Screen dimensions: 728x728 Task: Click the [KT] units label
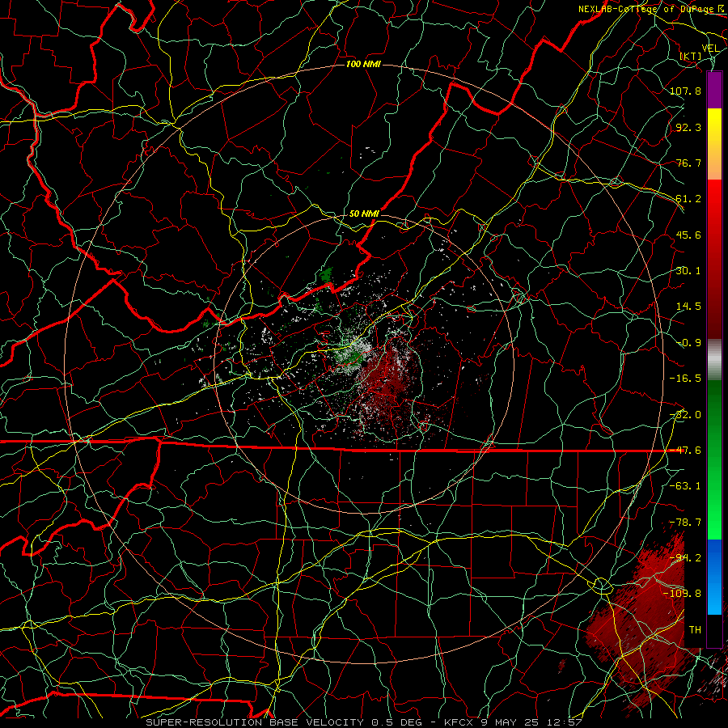(x=691, y=56)
